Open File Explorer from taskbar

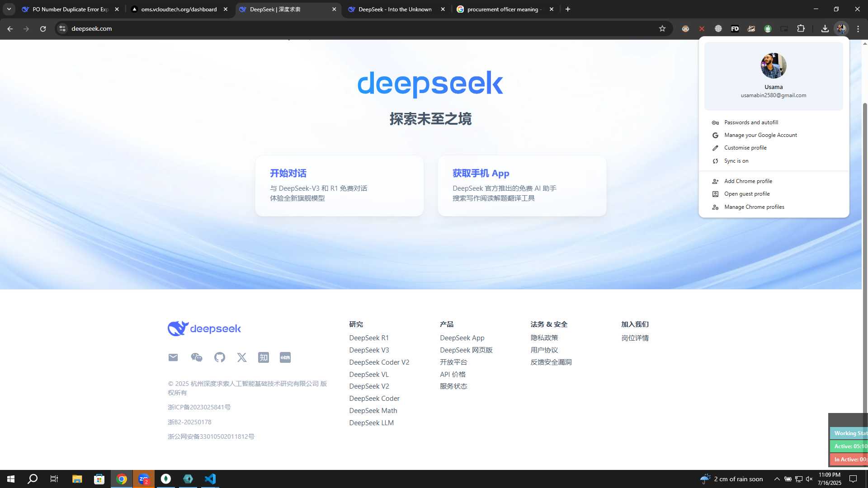coord(77,479)
